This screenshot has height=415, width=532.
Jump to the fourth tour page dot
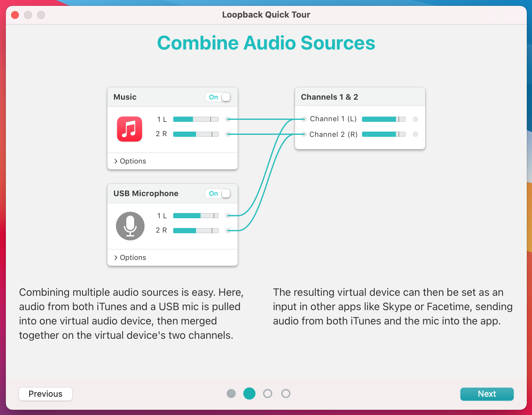coord(286,394)
